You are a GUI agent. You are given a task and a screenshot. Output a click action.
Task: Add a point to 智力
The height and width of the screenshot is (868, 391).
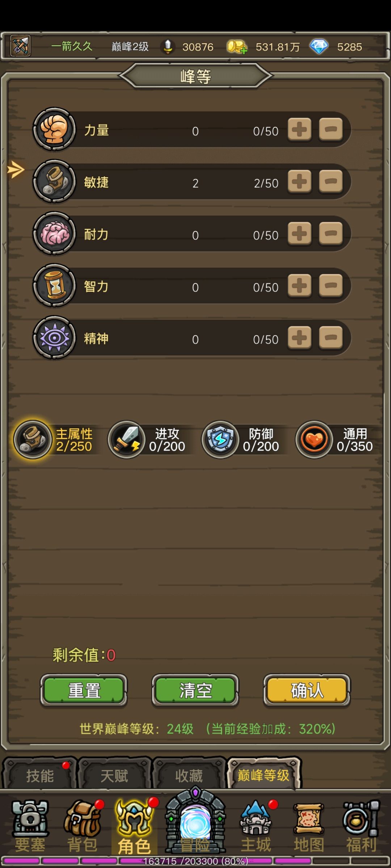299,285
